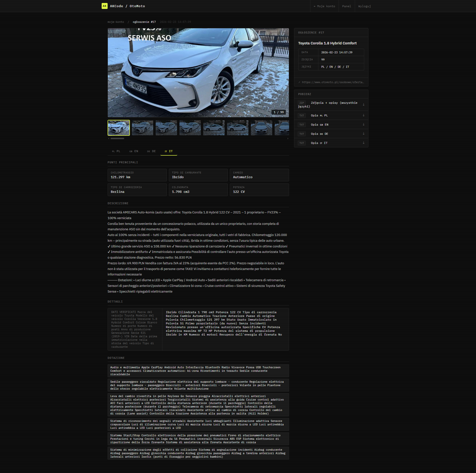This screenshot has height=473, width=476.
Task: Open AKCode / OtoMoto home link
Action: coord(123,6)
